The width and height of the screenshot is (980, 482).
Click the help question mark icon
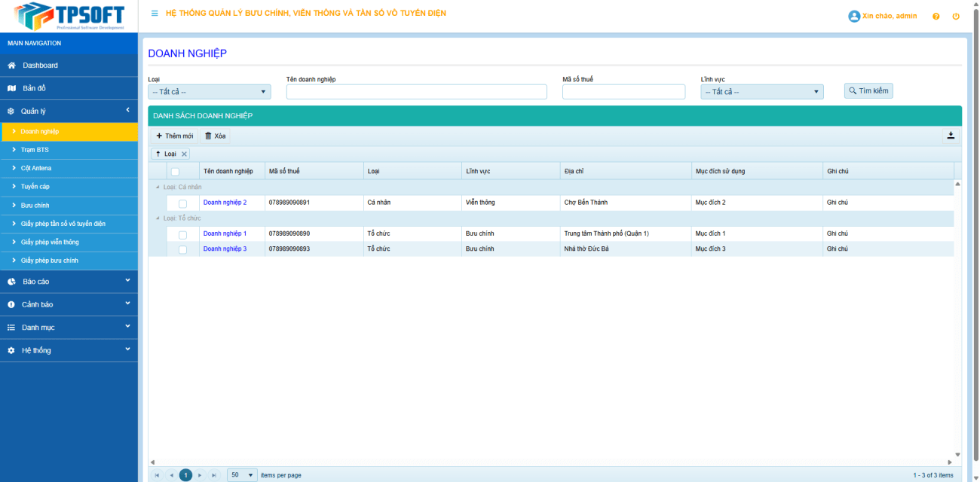[x=936, y=16]
